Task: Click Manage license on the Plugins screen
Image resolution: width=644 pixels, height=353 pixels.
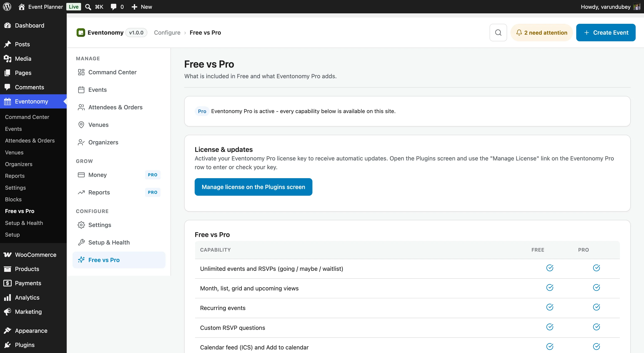Action: [x=253, y=187]
